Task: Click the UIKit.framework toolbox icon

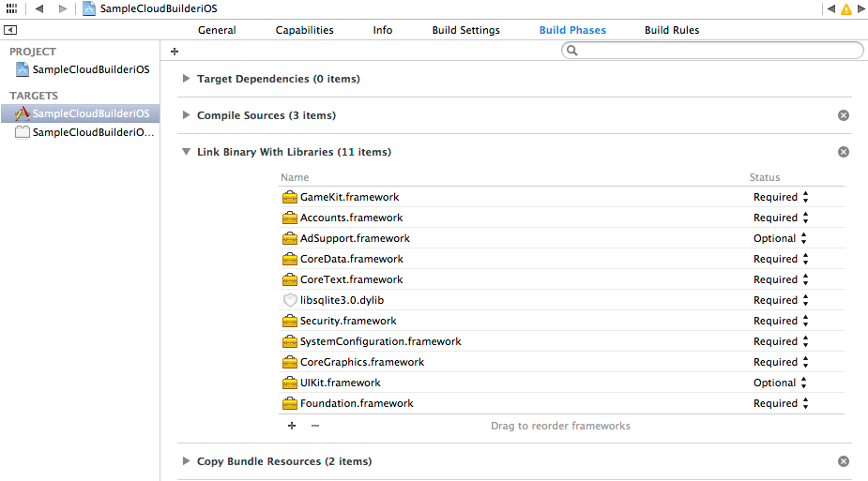Action: (290, 383)
